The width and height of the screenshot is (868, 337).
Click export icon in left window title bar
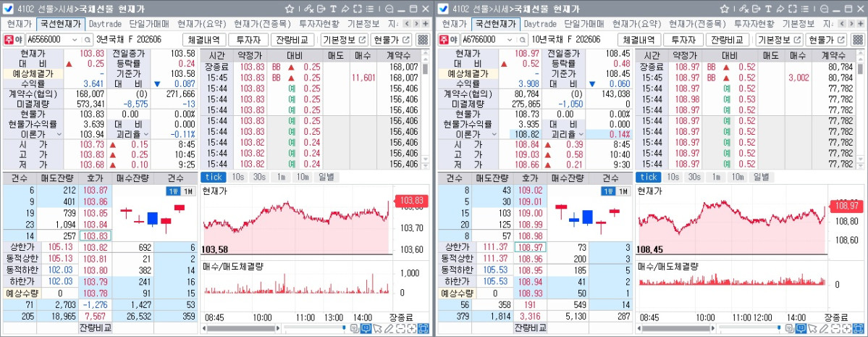[x=321, y=9]
